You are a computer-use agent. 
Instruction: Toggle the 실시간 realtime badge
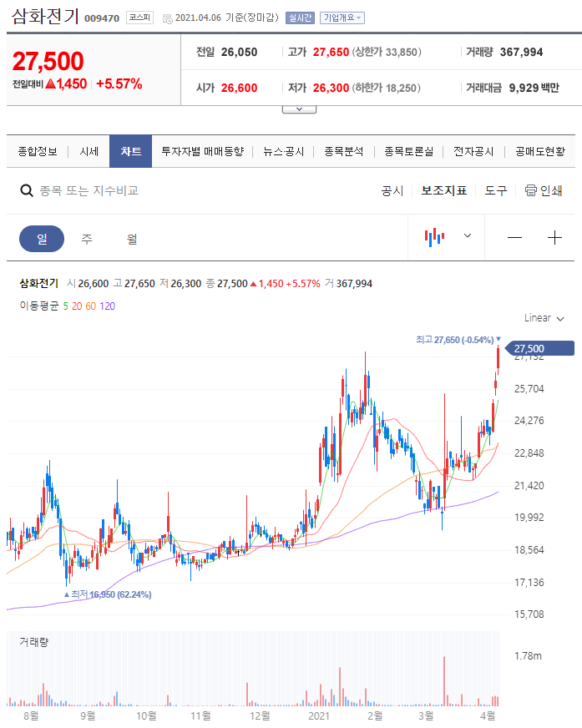300,18
